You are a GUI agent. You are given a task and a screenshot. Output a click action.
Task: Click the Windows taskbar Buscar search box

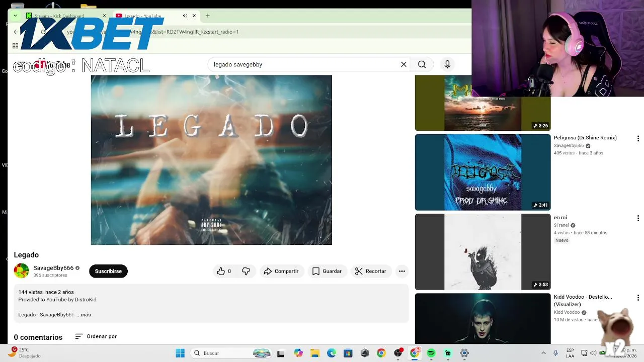click(231, 353)
